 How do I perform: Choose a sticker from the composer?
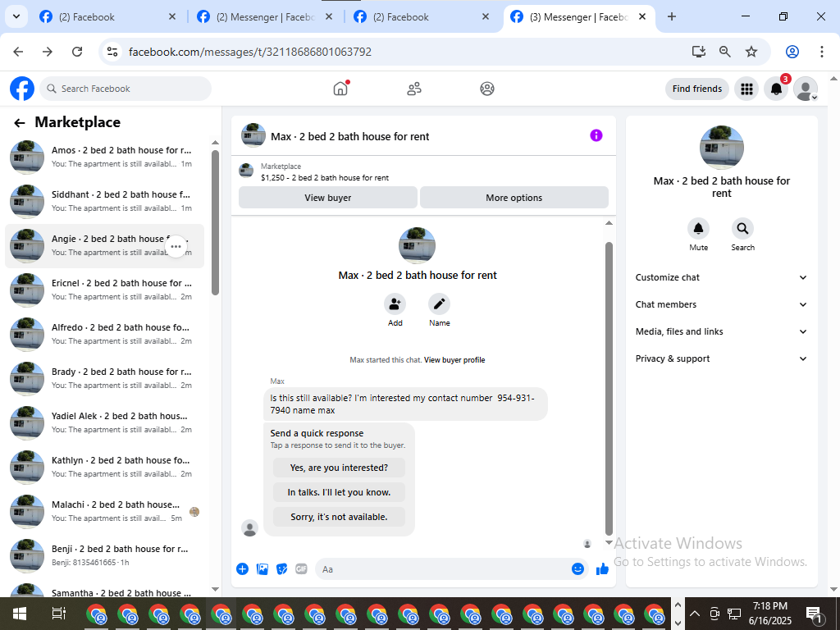click(282, 569)
